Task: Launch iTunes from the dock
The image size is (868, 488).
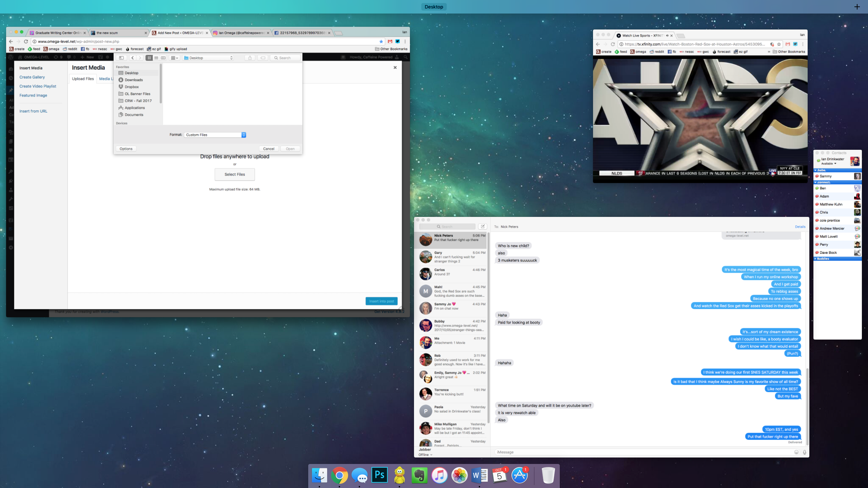Action: pos(439,475)
